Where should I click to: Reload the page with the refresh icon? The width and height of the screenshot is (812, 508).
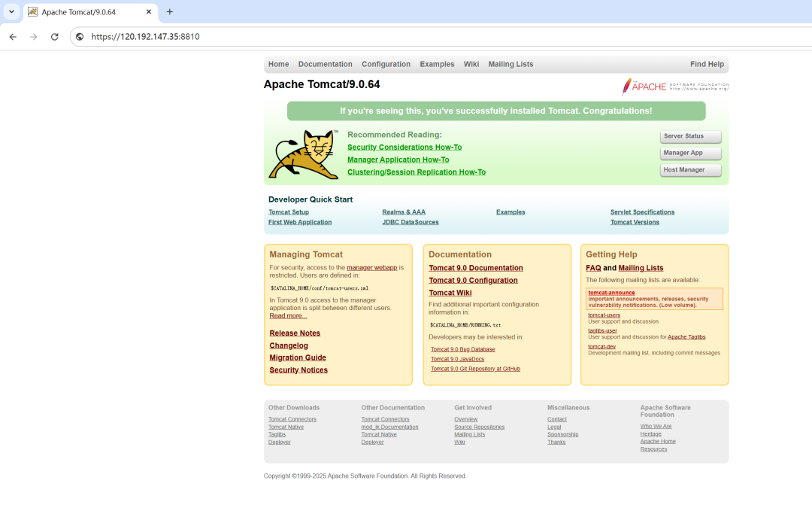54,37
